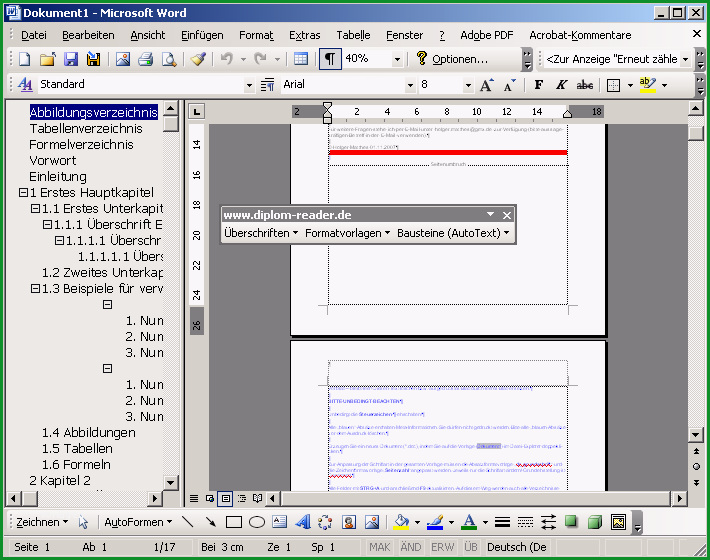Toggle bold F formatting

click(x=538, y=85)
